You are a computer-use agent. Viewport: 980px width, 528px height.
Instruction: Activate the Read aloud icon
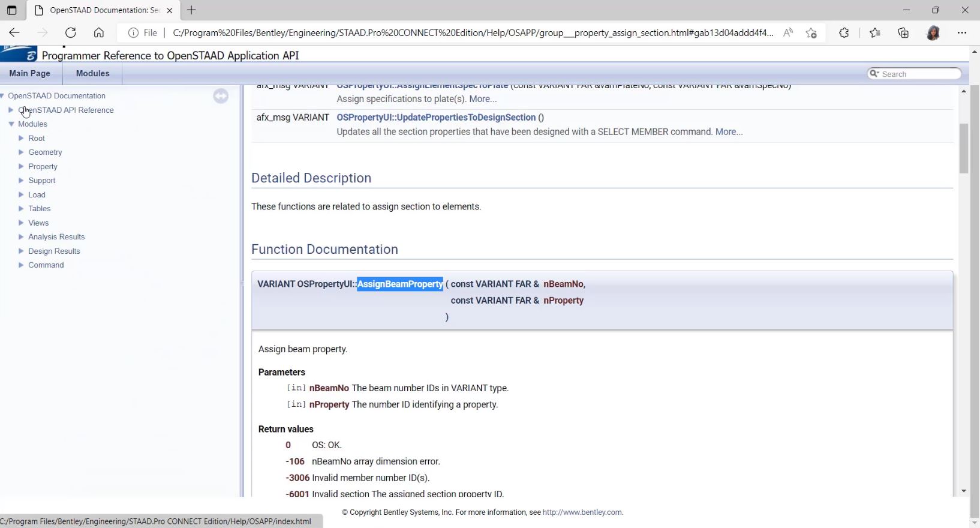[788, 32]
